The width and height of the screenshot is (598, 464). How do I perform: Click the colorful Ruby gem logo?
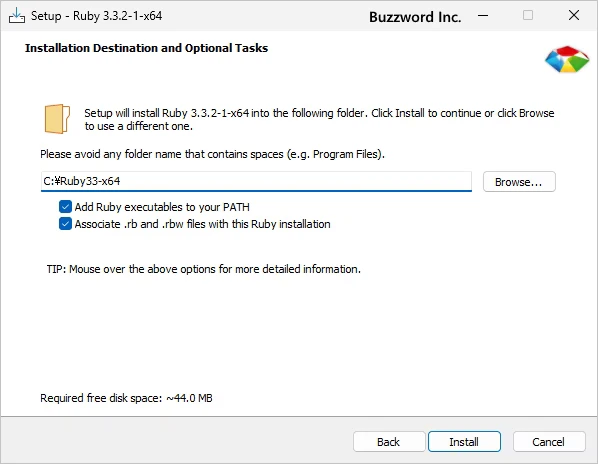[x=567, y=59]
